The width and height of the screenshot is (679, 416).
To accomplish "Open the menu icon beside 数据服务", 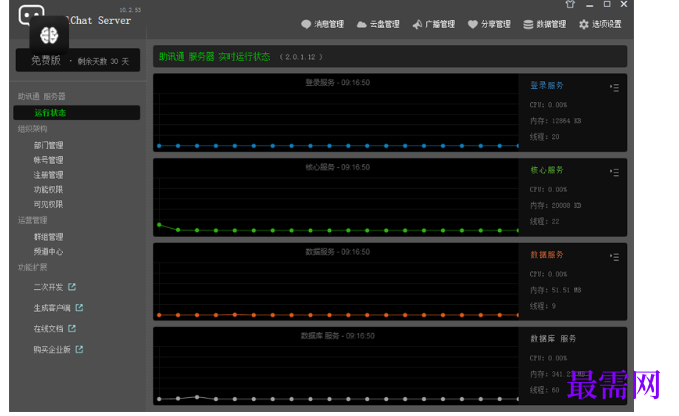I will [614, 257].
